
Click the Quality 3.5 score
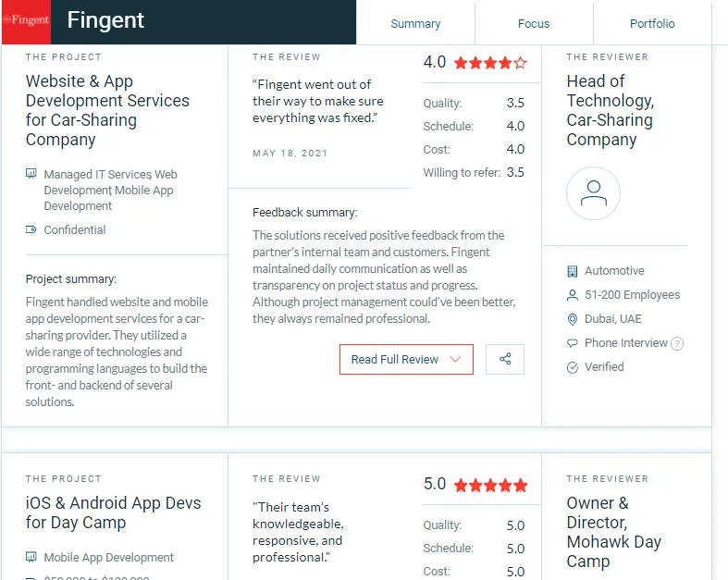515,103
